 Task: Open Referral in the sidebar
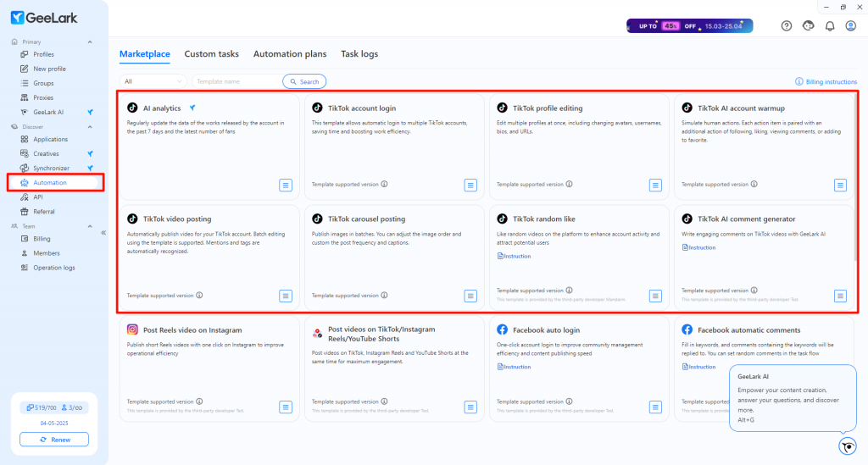44,211
